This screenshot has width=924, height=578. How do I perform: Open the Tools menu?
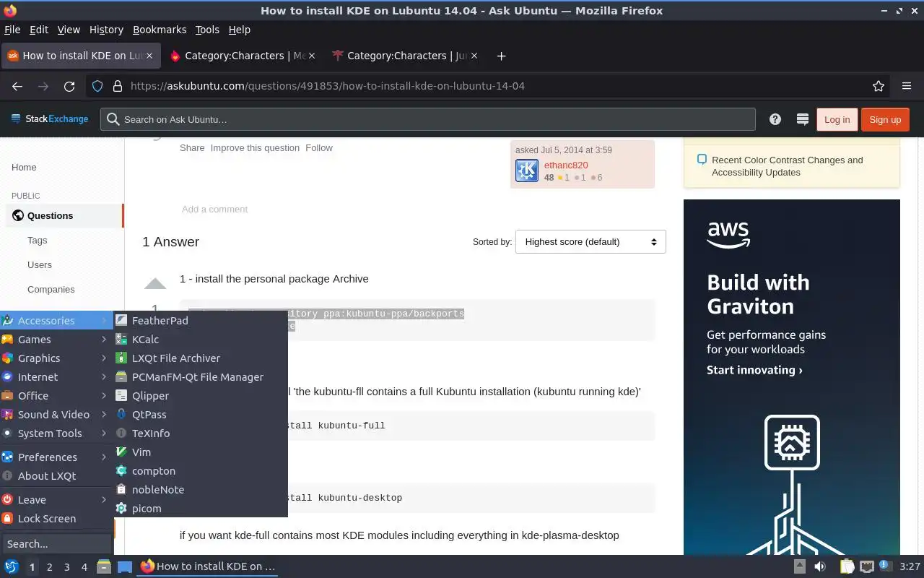207,30
